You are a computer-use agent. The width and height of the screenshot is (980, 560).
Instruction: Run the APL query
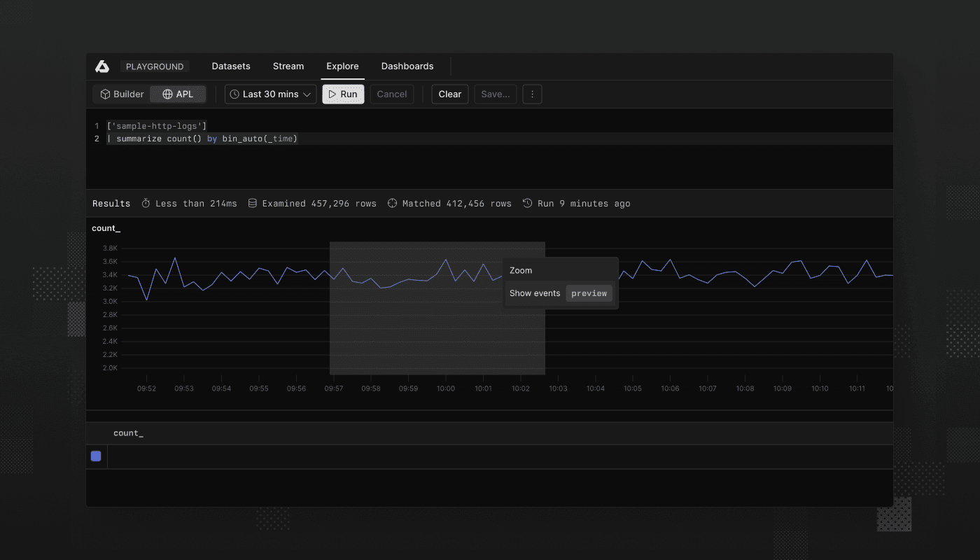click(343, 94)
